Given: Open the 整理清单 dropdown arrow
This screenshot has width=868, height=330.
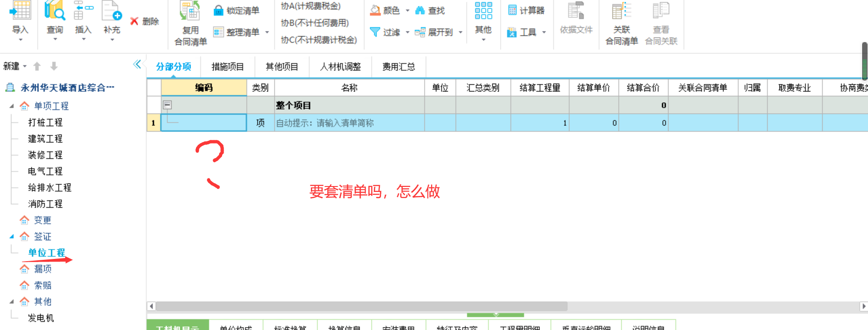Looking at the screenshot, I should (x=267, y=32).
